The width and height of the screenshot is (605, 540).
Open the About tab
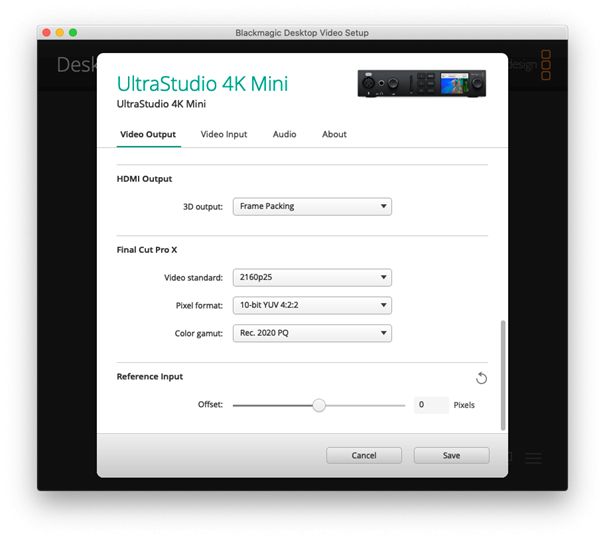click(x=334, y=134)
